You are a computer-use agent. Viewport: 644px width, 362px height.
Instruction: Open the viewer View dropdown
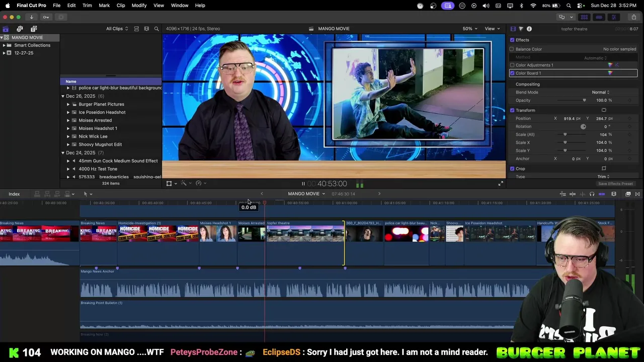tap(492, 29)
